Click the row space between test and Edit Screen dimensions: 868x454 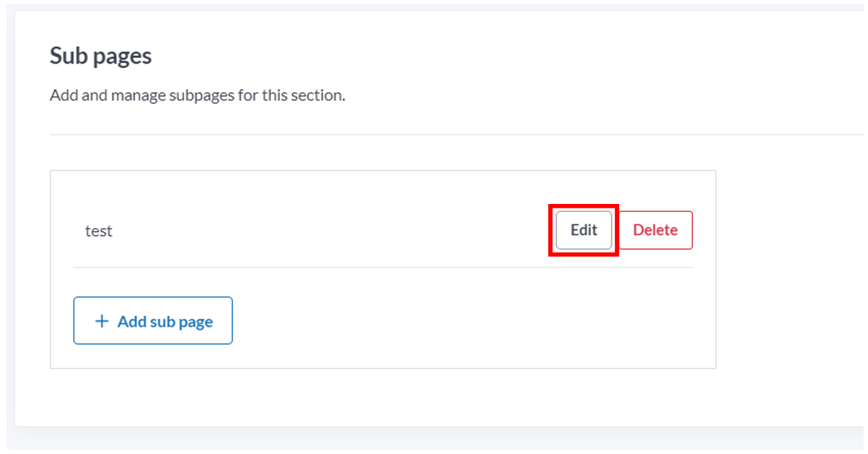[332, 230]
